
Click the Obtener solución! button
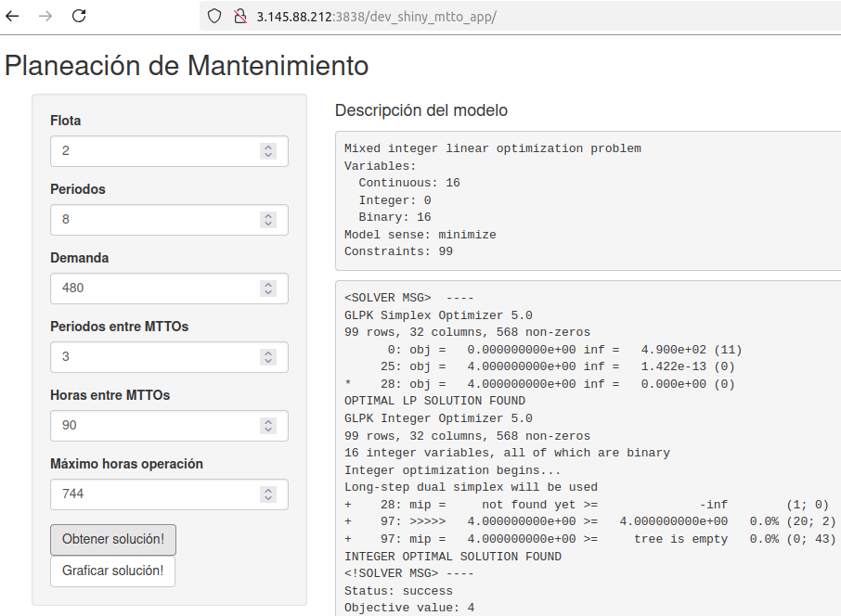[x=113, y=539]
